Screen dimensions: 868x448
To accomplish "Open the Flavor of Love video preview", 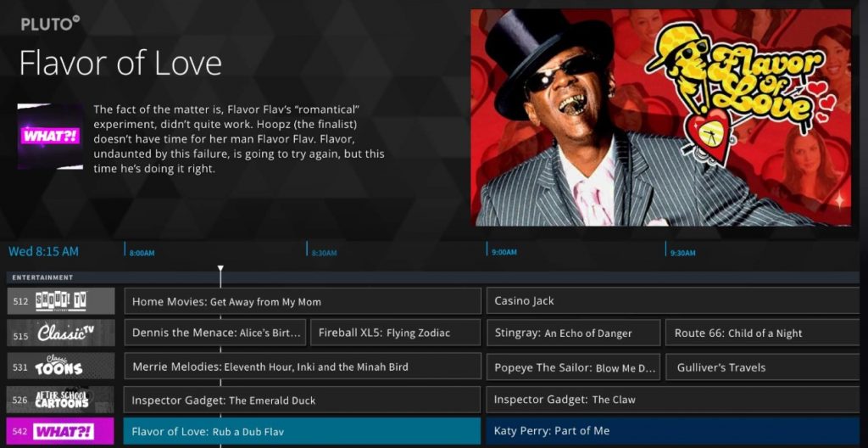I will [x=660, y=117].
